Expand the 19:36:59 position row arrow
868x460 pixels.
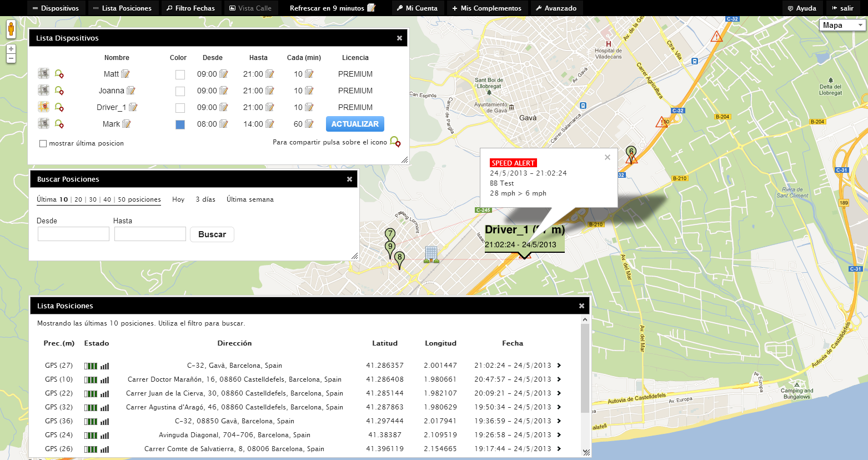[559, 421]
